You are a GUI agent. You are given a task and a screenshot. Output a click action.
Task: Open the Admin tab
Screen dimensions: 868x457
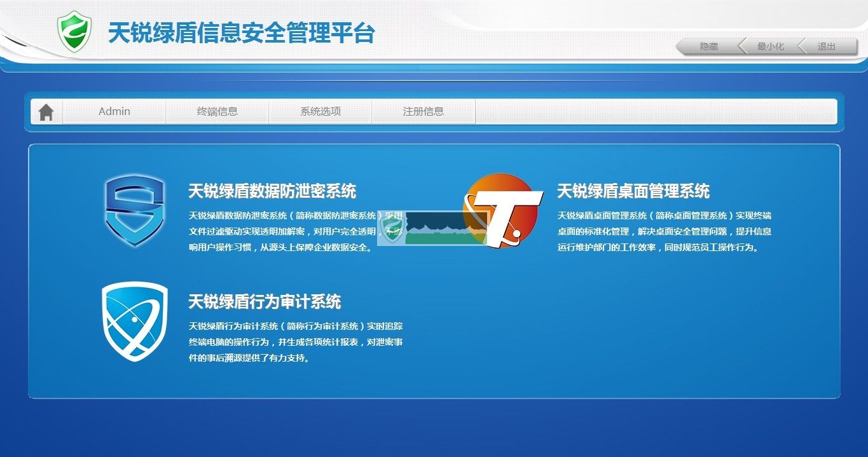[x=114, y=111]
